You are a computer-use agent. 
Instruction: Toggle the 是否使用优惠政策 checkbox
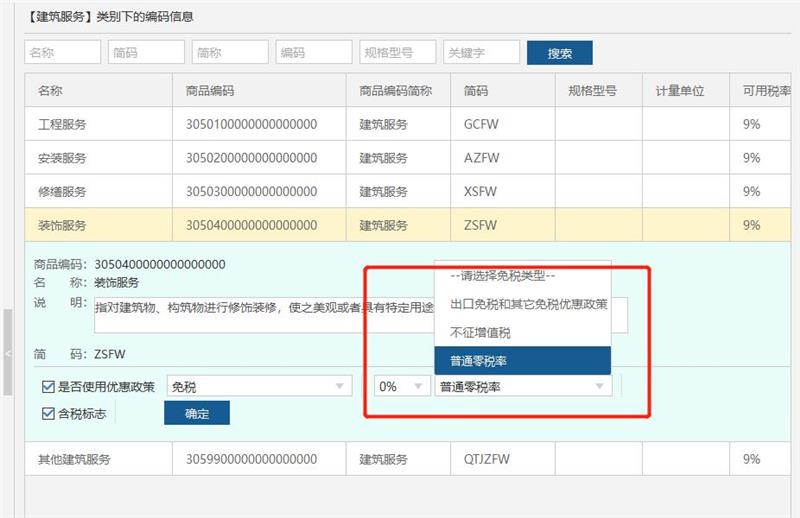[x=48, y=386]
